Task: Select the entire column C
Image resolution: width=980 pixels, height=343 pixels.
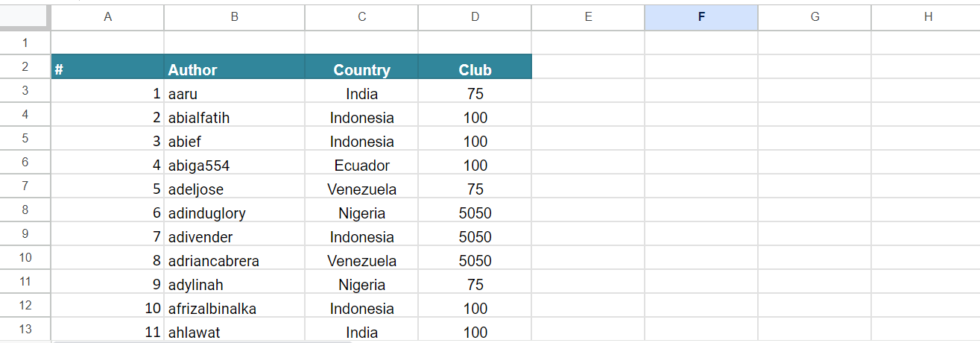Action: point(361,17)
